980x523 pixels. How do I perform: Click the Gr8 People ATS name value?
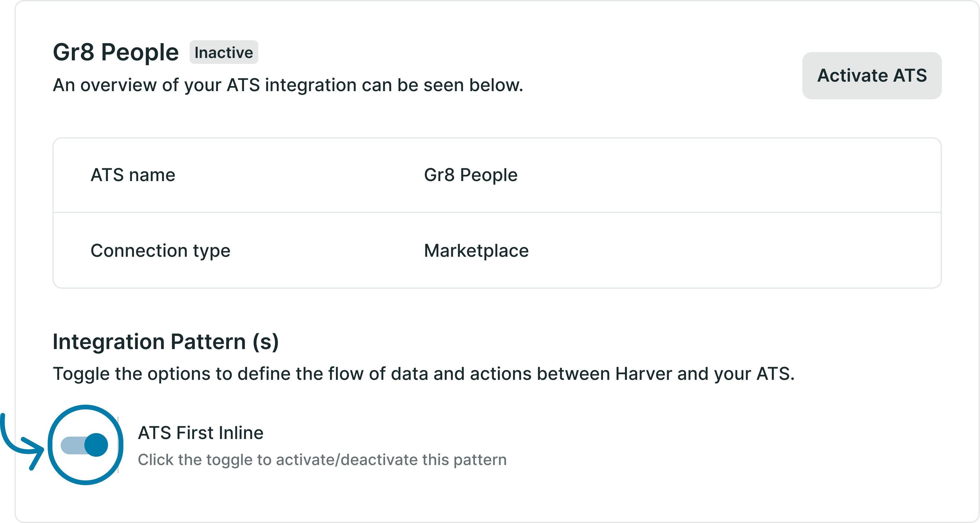tap(470, 175)
